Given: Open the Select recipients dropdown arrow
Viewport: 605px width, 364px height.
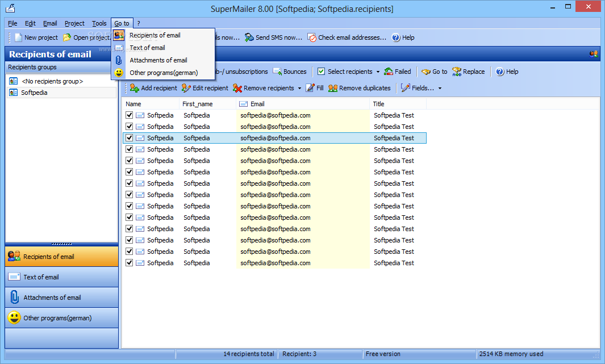Looking at the screenshot, I should [x=378, y=72].
